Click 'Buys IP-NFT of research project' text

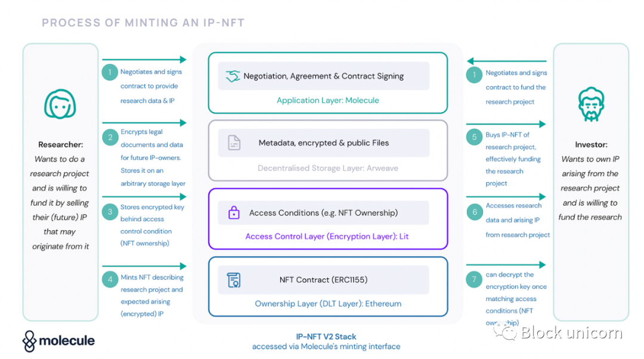tap(510, 141)
